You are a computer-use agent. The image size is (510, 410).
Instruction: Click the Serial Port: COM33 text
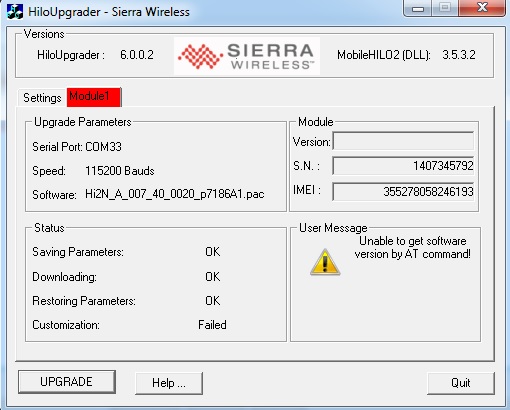(x=77, y=147)
